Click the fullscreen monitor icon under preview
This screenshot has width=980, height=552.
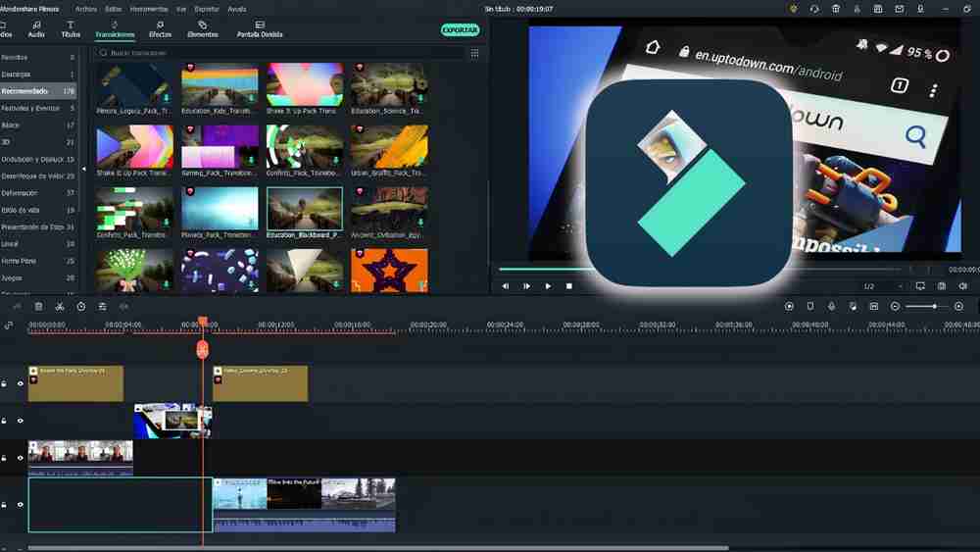click(x=920, y=285)
